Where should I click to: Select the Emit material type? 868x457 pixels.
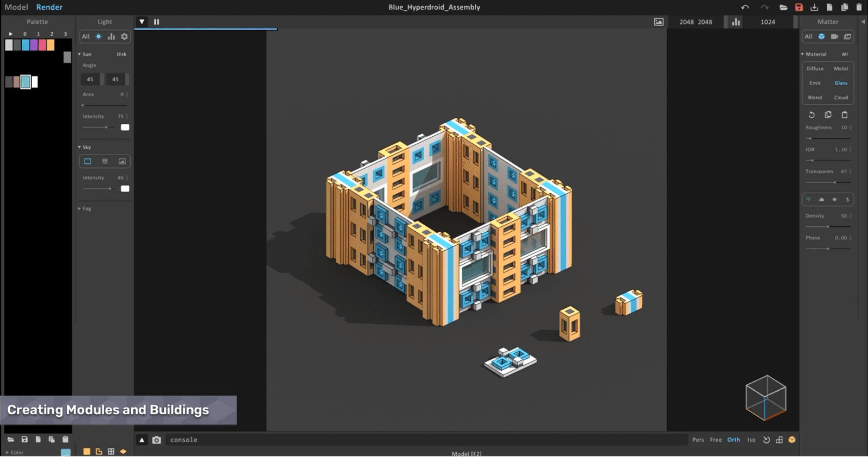[815, 83]
